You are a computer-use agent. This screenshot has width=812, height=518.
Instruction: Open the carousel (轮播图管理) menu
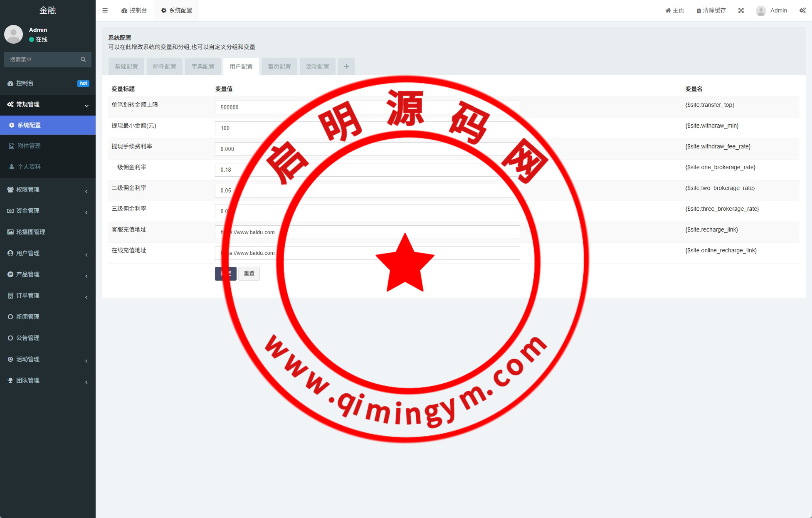[x=31, y=232]
